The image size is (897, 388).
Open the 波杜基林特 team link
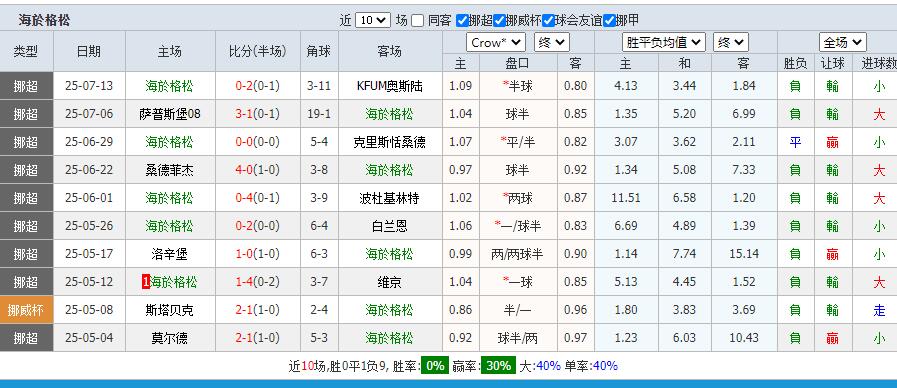tap(390, 198)
